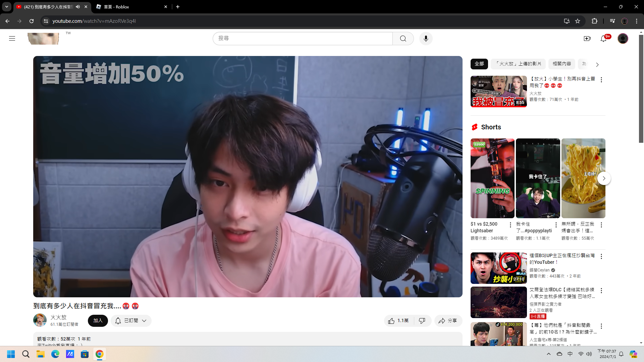Open the notifications bell in the YouTube header
This screenshot has width=644, height=362.
[603, 39]
